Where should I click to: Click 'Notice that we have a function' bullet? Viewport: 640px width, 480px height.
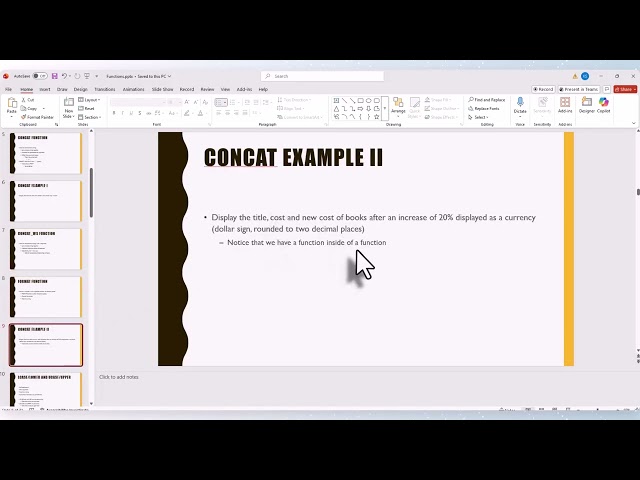point(307,242)
